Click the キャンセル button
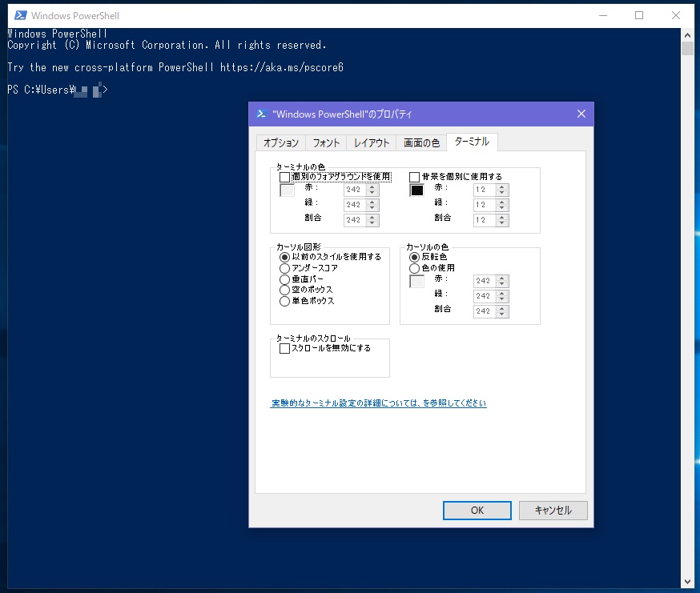Viewport: 700px width, 593px height. coord(553,511)
